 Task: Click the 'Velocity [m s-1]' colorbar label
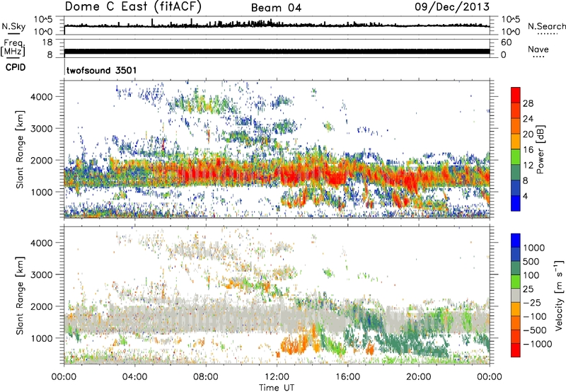pyautogui.click(x=559, y=295)
